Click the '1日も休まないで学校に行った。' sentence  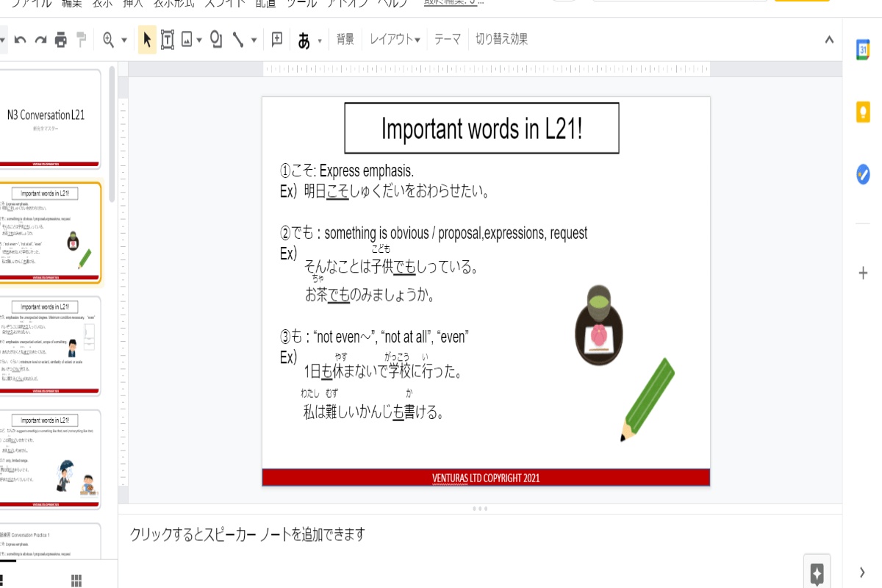(x=383, y=371)
